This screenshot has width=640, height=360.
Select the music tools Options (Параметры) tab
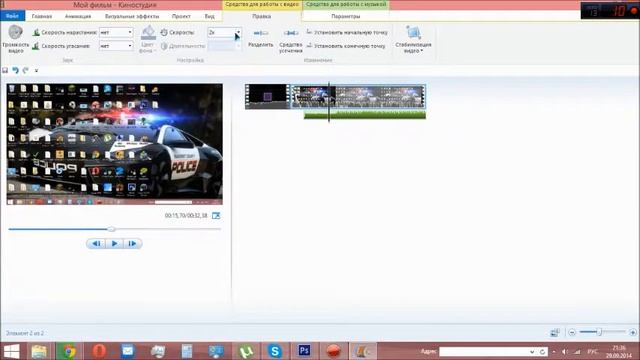346,16
